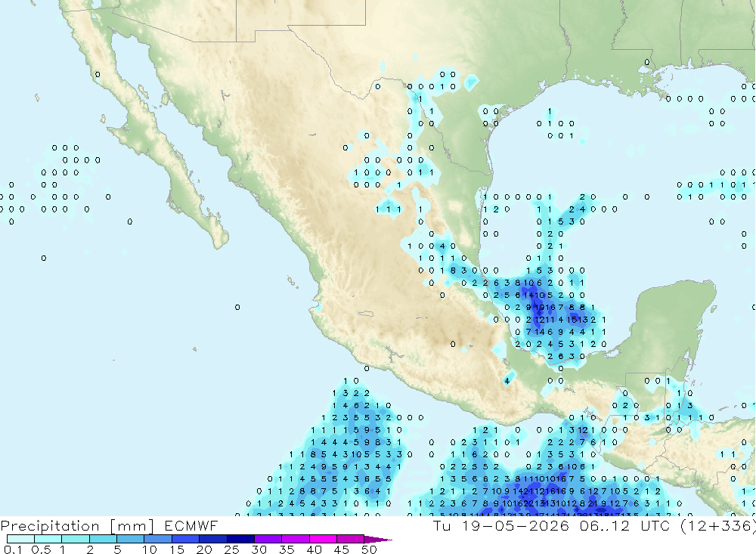Click the legend label 45

click(342, 549)
